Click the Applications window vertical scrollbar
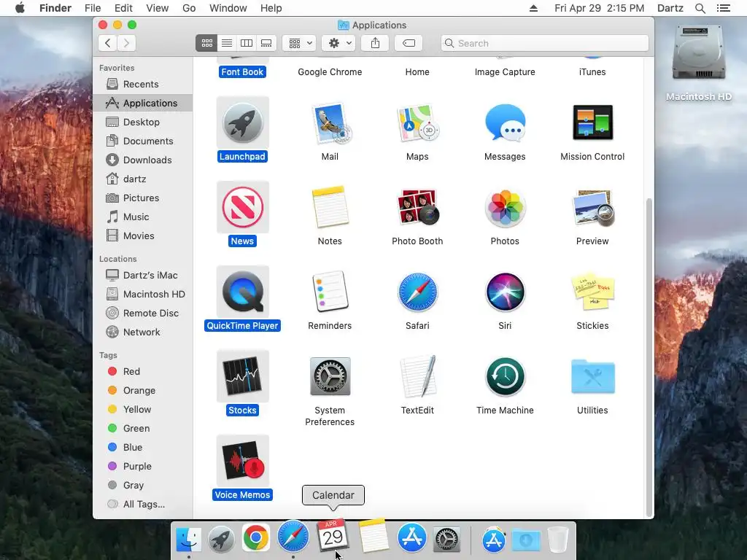Image resolution: width=747 pixels, height=560 pixels. point(649,357)
